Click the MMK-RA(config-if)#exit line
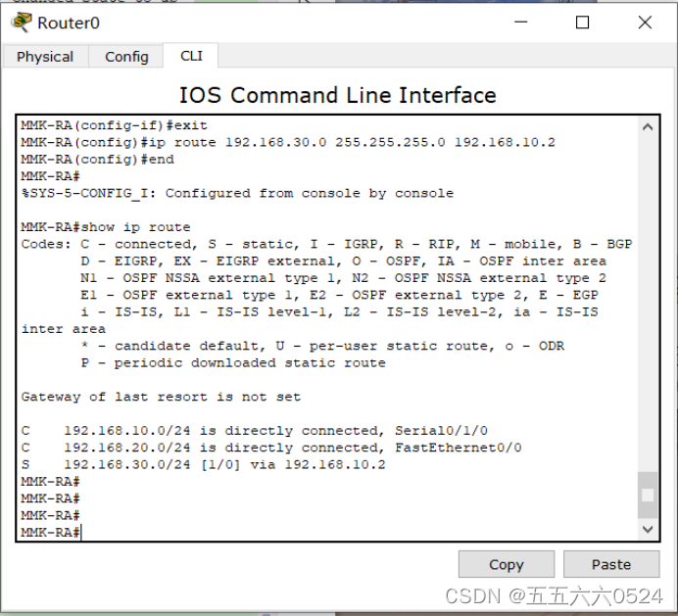 pyautogui.click(x=115, y=125)
